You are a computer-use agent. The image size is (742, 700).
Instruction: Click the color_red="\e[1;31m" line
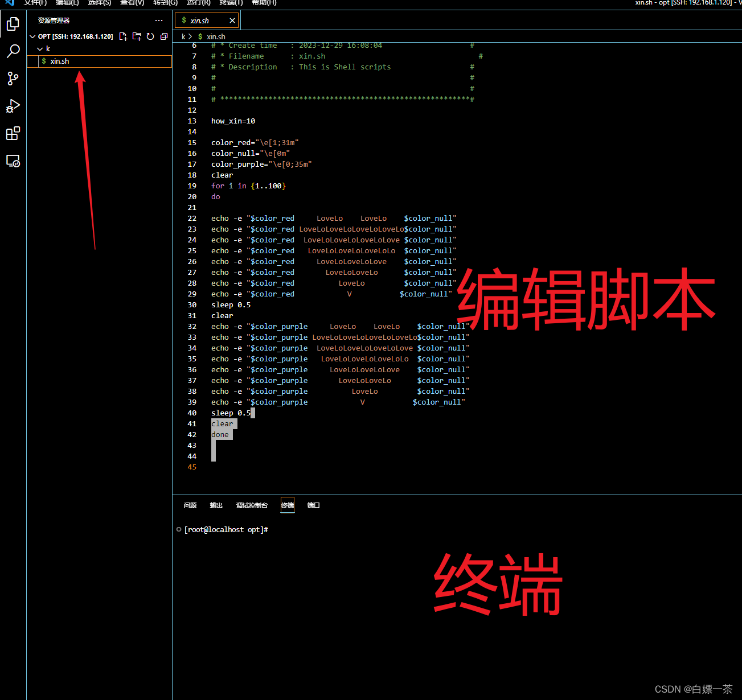click(255, 143)
